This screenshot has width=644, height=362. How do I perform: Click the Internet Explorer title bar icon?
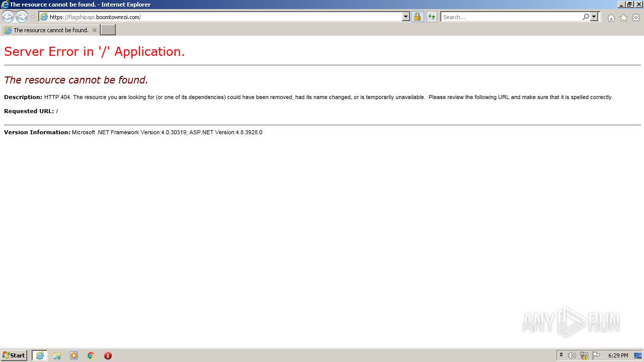pos(5,5)
